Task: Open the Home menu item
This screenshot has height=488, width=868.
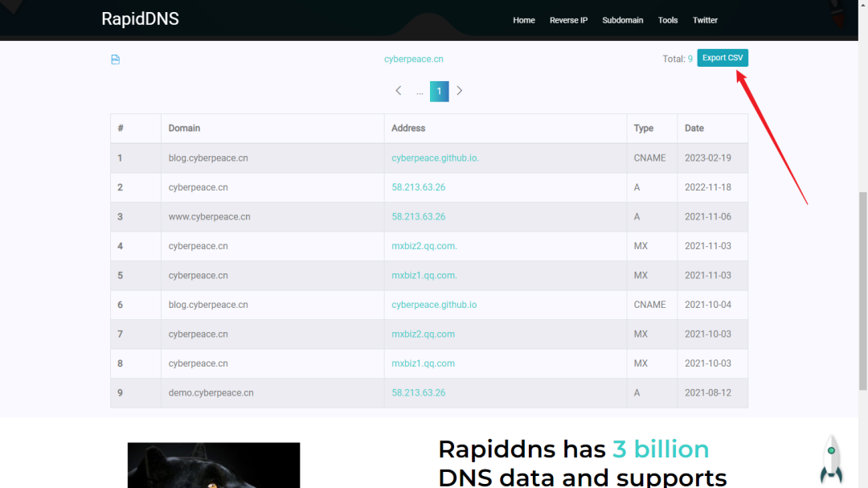Action: tap(523, 20)
